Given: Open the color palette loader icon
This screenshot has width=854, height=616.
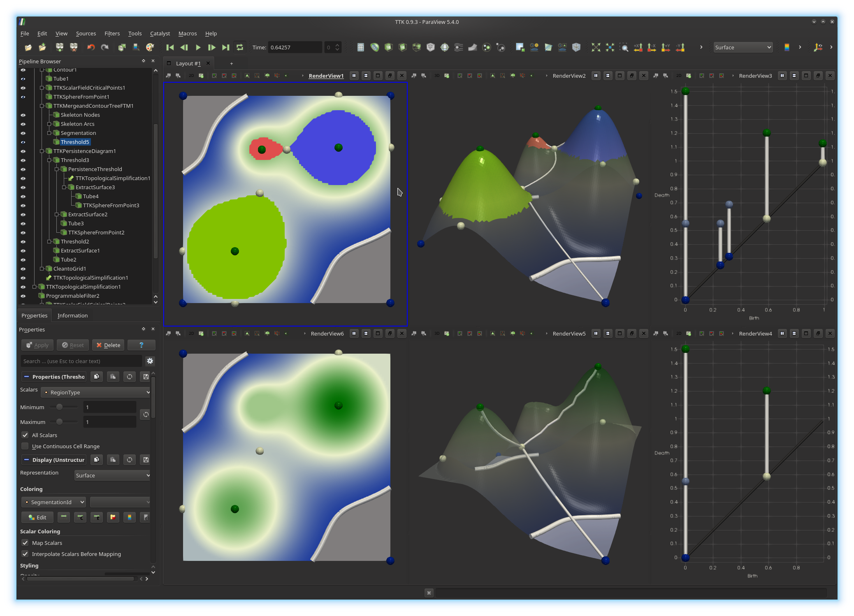Looking at the screenshot, I should (150, 47).
